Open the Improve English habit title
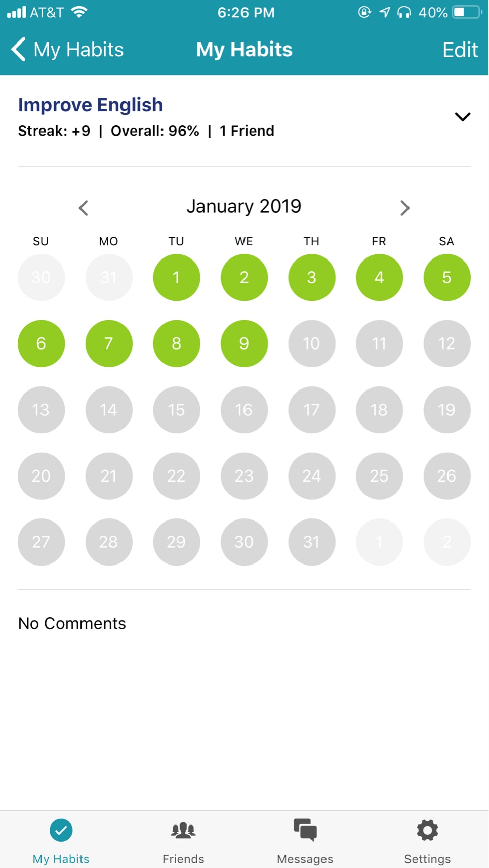489x868 pixels. pyautogui.click(x=91, y=105)
